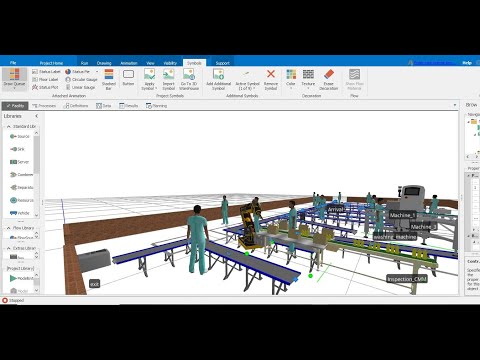Click Import Symbol
This screenshot has width=480, height=360.
point(168,79)
